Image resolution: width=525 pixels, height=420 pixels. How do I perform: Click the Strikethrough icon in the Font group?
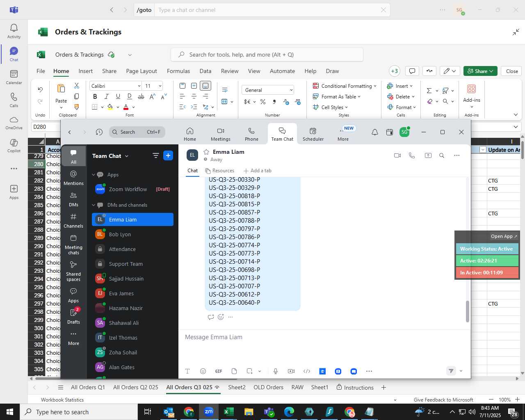[x=141, y=96]
